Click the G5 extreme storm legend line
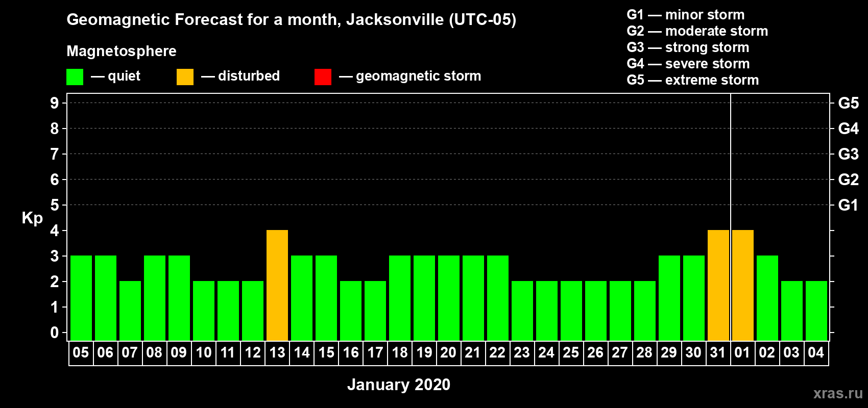Viewport: 868px width, 408px height. pyautogui.click(x=693, y=80)
